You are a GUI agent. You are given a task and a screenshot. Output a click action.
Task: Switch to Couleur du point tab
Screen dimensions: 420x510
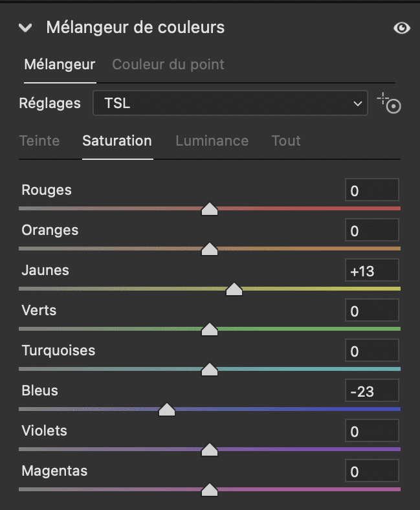(x=168, y=65)
